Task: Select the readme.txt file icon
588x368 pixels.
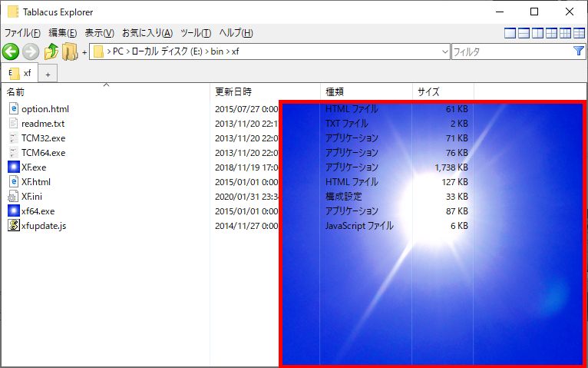Action: coord(14,124)
